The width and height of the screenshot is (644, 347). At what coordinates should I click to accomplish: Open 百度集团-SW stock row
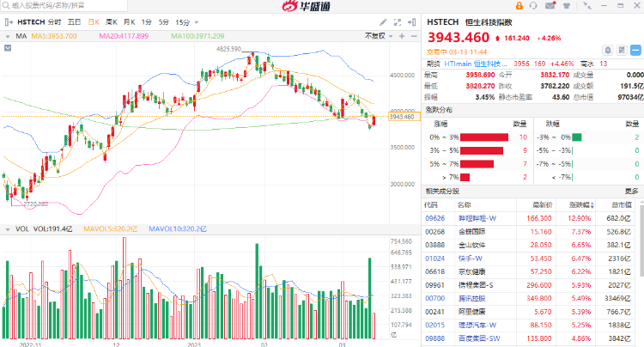[x=529, y=338]
